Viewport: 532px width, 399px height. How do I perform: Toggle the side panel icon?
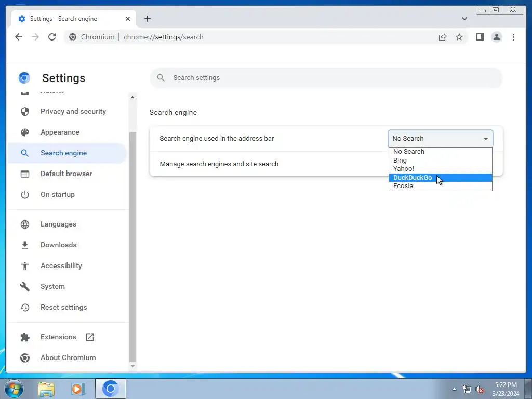pyautogui.click(x=480, y=37)
